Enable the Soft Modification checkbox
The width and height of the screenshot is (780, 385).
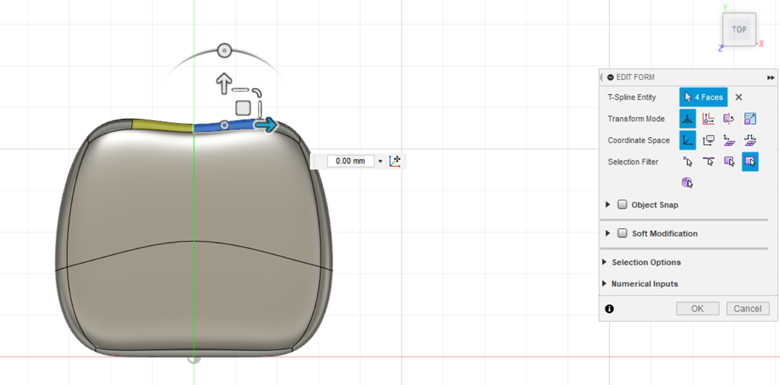[622, 233]
